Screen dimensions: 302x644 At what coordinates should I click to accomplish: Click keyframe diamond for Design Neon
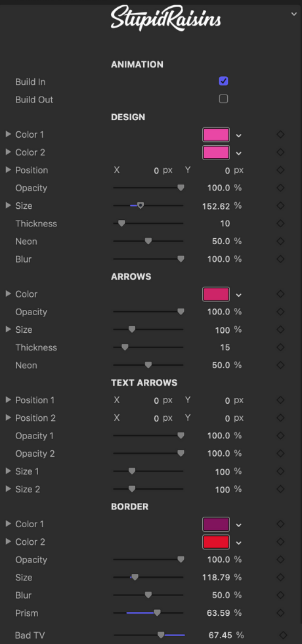280,241
